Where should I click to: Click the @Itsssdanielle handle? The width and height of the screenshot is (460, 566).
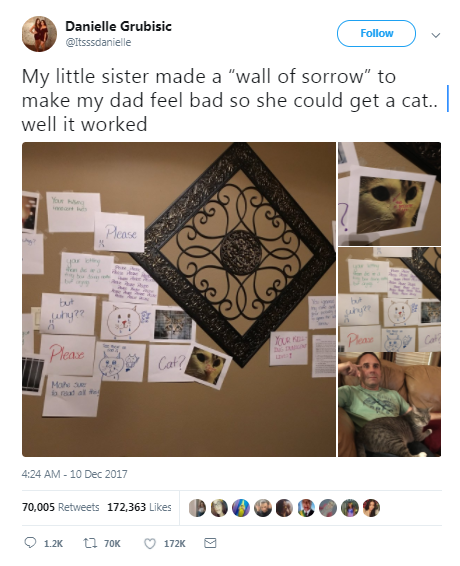(x=98, y=42)
